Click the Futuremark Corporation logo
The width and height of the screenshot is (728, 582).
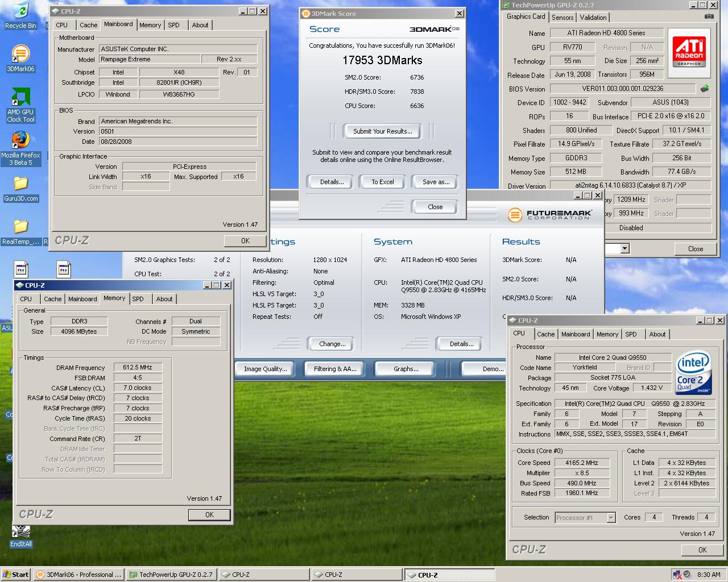point(550,214)
